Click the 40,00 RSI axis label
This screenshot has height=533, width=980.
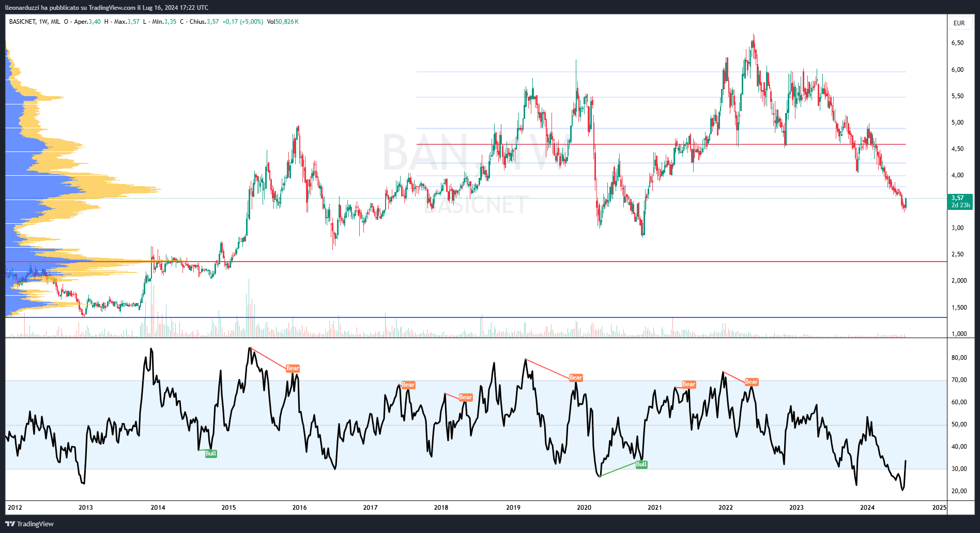(959, 447)
